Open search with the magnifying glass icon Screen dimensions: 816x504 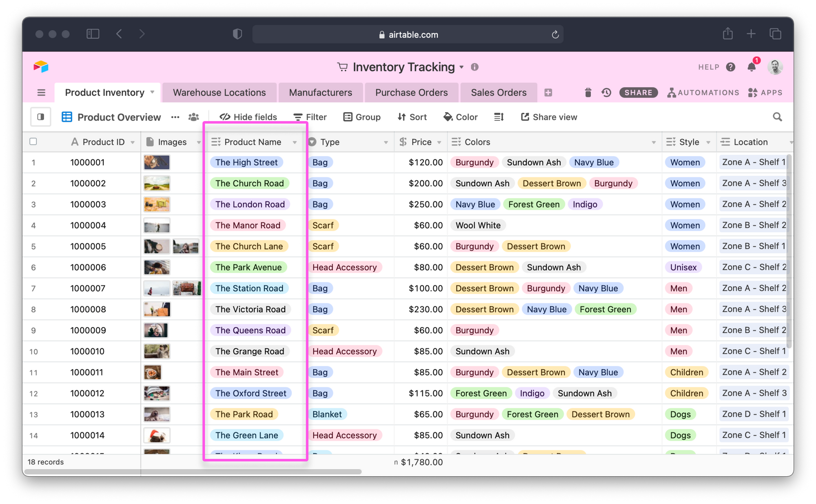click(778, 117)
